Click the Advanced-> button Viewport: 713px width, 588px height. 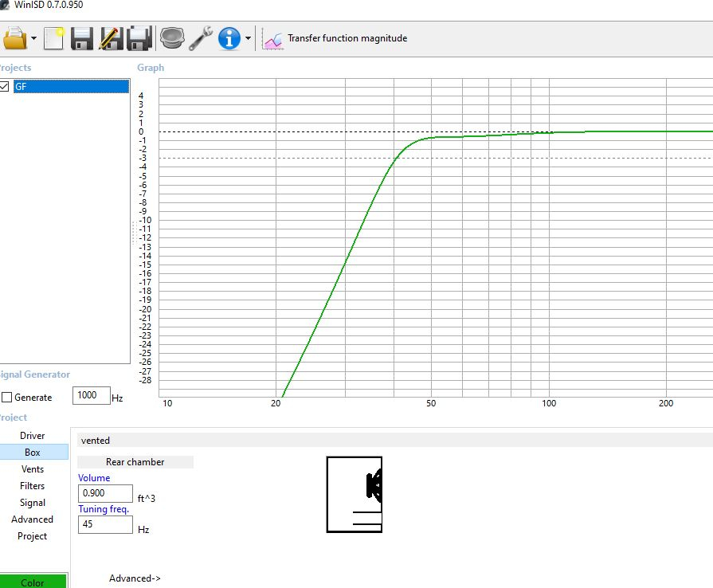(135, 578)
